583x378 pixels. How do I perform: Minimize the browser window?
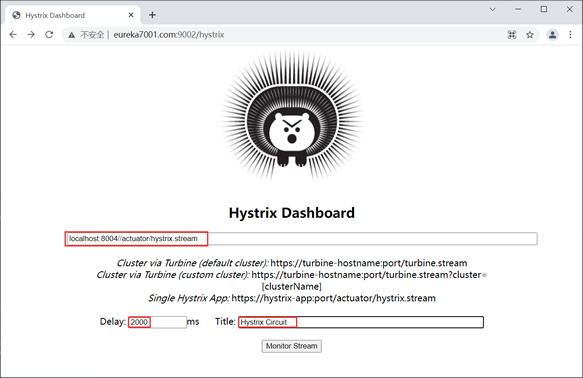(x=518, y=9)
